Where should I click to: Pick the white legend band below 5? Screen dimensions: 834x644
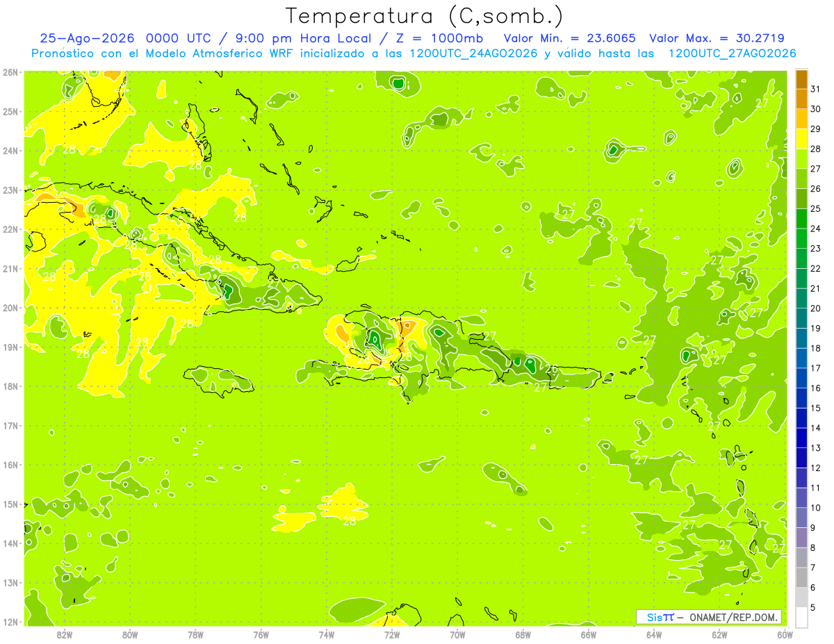(x=801, y=617)
